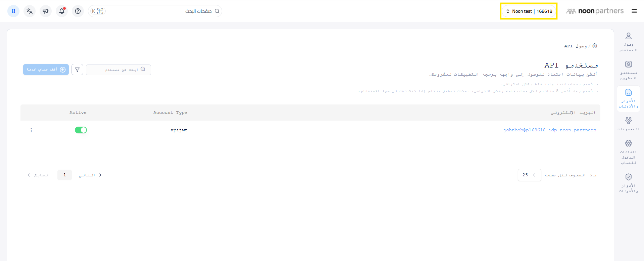The width and height of the screenshot is (644, 261).
Task: Open مستخدمو المشروع in sidebar
Action: click(x=629, y=70)
